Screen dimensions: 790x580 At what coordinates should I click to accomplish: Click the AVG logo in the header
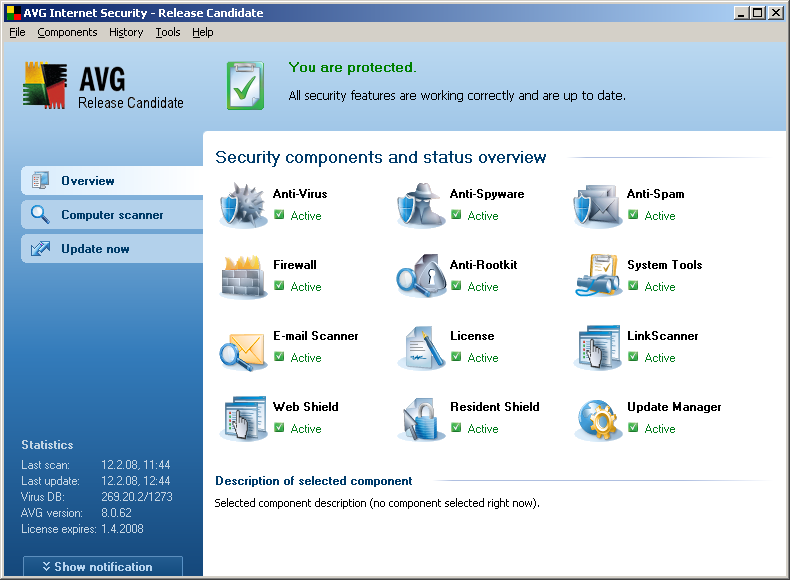point(44,86)
